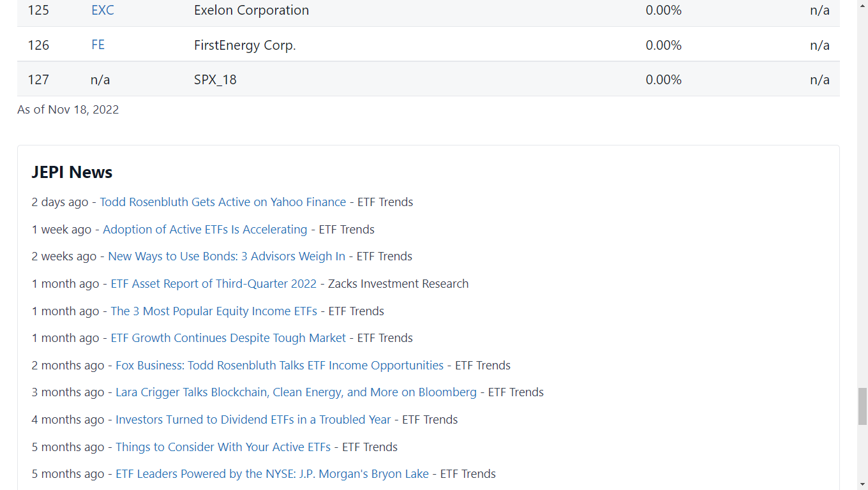Click the '2 days ago' timestamp

[x=60, y=202]
